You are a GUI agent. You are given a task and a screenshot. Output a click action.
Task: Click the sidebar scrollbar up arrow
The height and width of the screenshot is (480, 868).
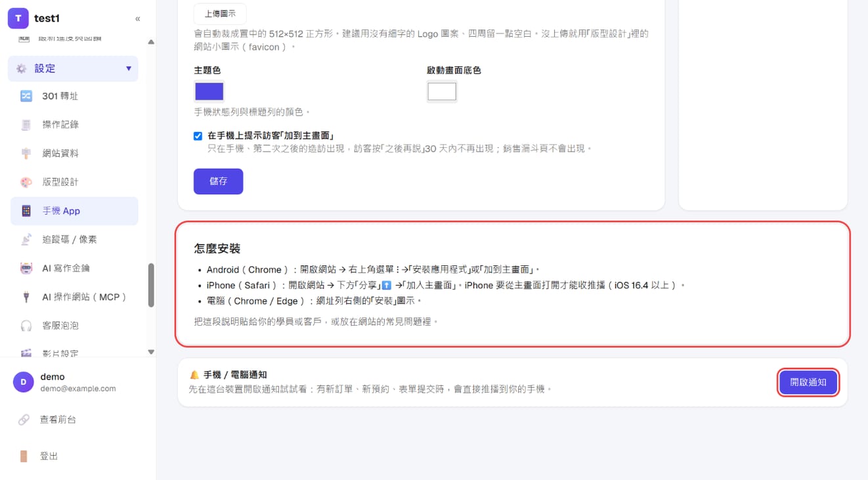click(x=151, y=42)
